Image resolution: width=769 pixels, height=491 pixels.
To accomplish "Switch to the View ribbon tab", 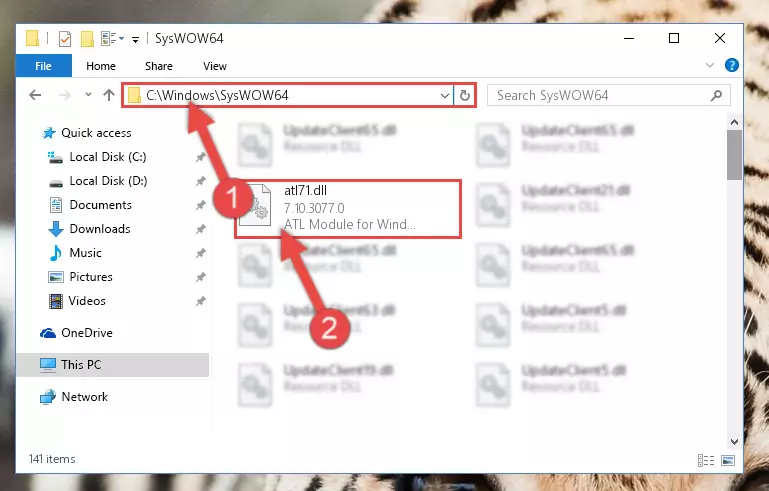I will click(215, 66).
